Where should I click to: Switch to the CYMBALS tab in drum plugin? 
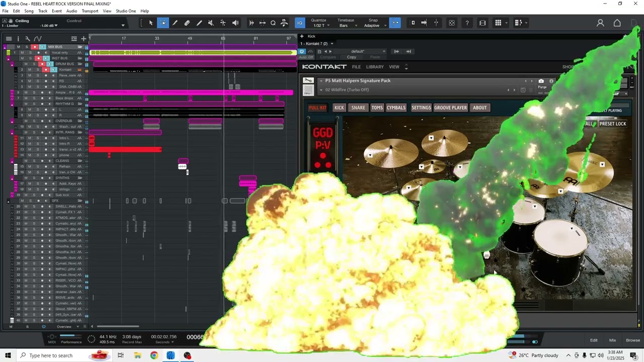(396, 108)
